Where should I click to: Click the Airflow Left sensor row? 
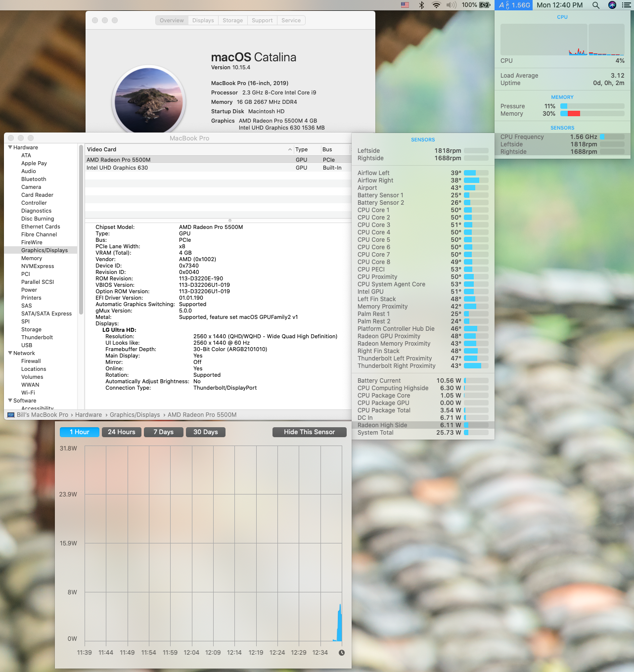click(x=423, y=173)
